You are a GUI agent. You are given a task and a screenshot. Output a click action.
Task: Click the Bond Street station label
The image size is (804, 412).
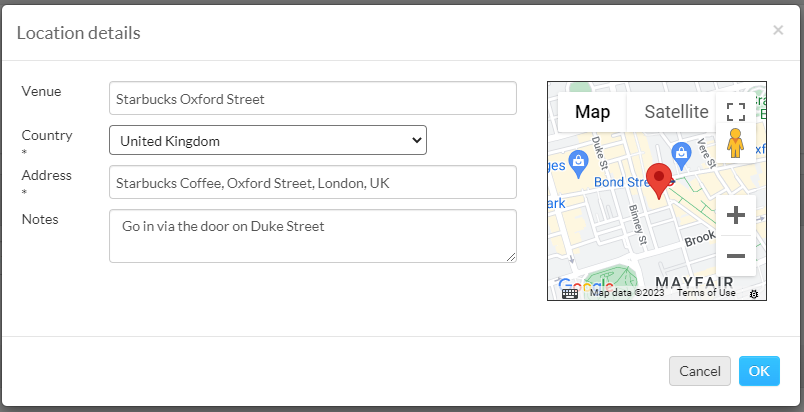click(622, 182)
